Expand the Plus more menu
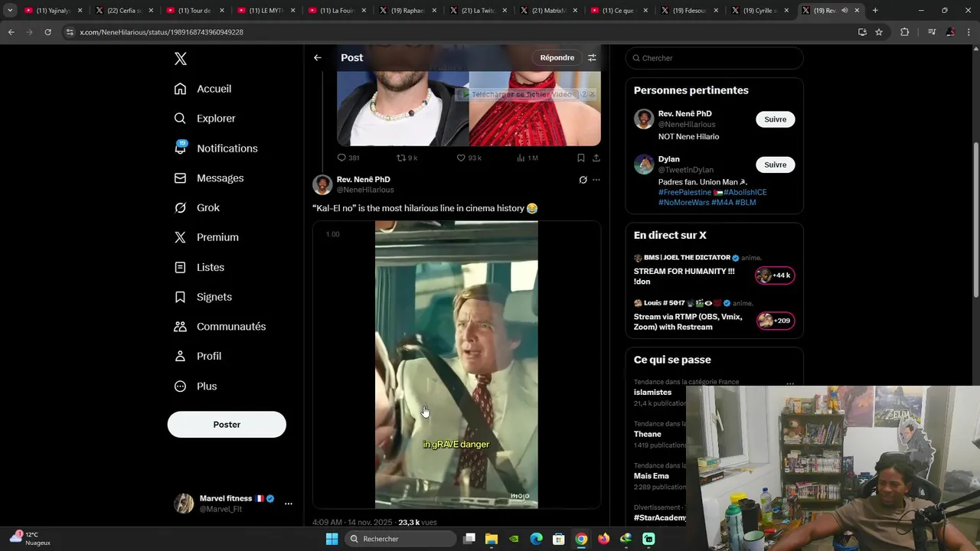The width and height of the screenshot is (980, 551). 195,386
